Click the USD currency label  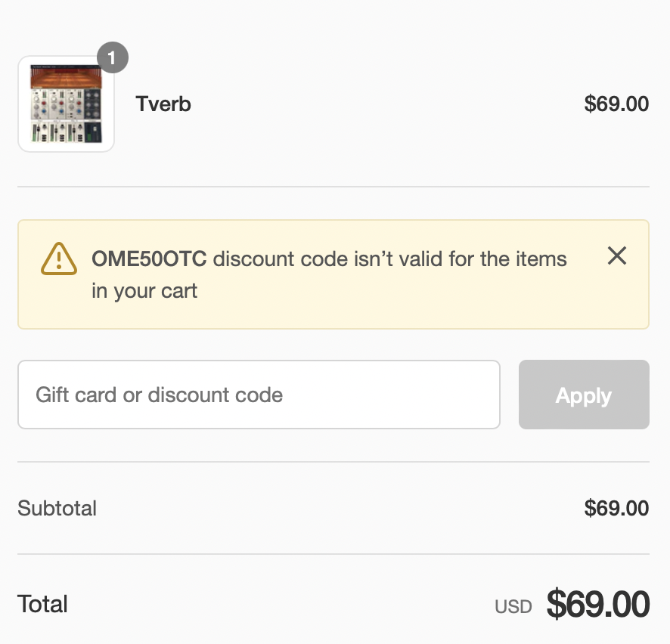click(513, 606)
